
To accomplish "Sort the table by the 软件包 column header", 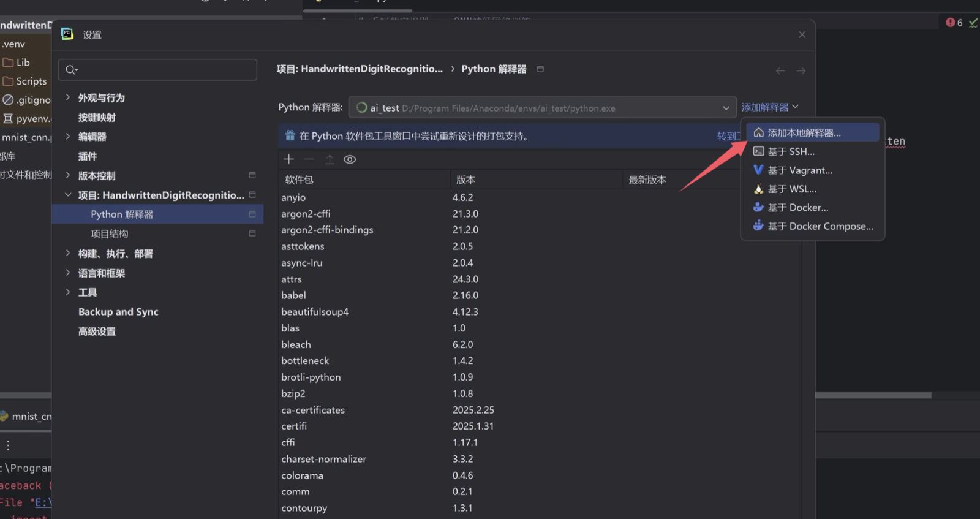I will pos(365,180).
